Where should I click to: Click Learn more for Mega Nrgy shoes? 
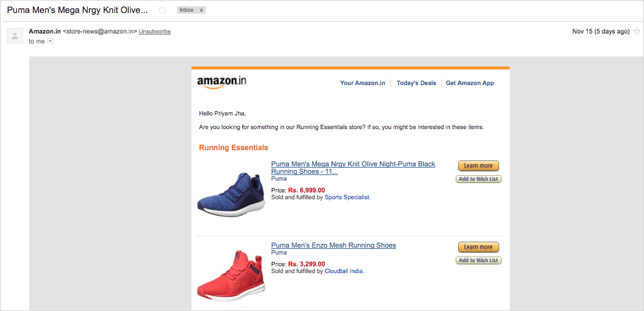click(x=478, y=166)
